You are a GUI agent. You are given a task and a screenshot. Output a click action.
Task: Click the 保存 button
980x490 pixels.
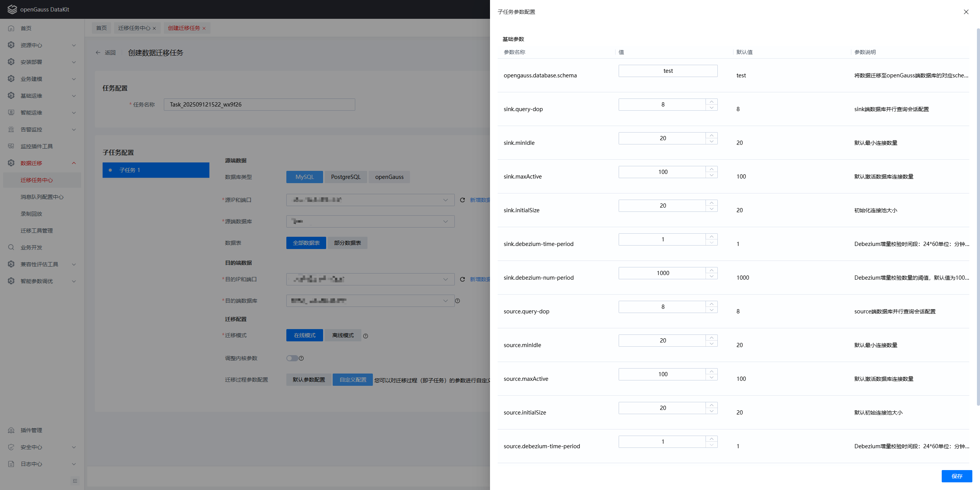pyautogui.click(x=956, y=476)
